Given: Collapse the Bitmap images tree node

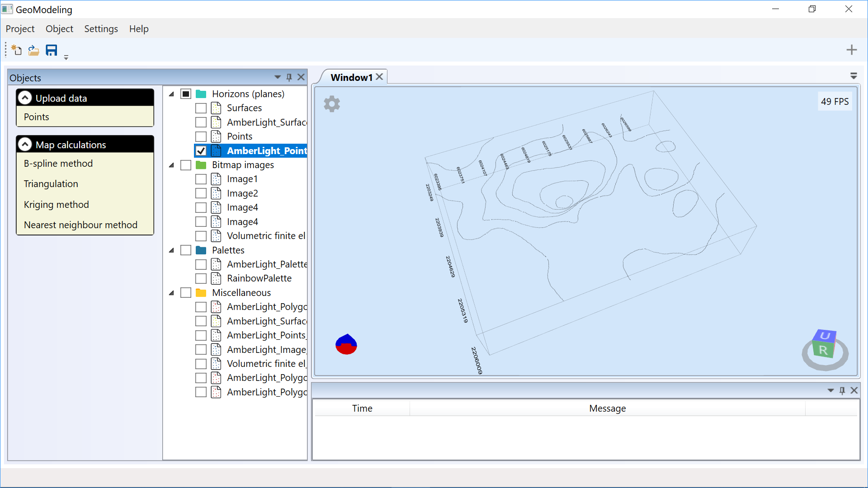Looking at the screenshot, I should [172, 165].
